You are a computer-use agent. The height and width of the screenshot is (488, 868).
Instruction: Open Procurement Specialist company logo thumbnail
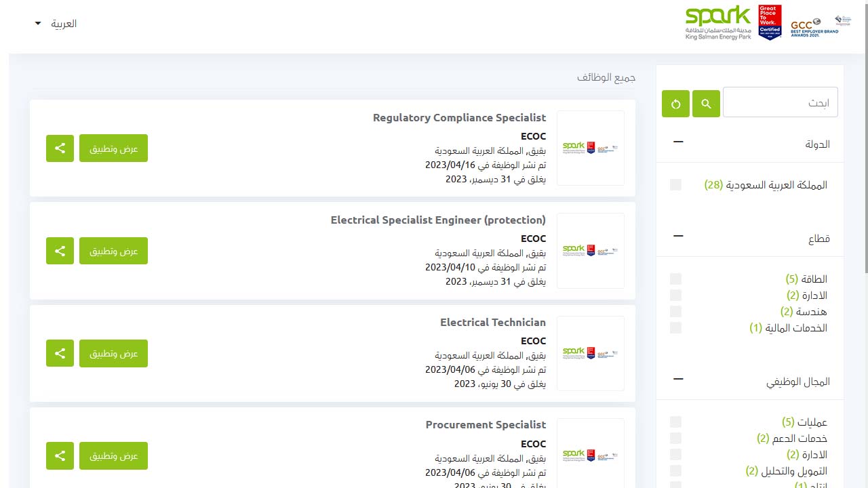[591, 453]
